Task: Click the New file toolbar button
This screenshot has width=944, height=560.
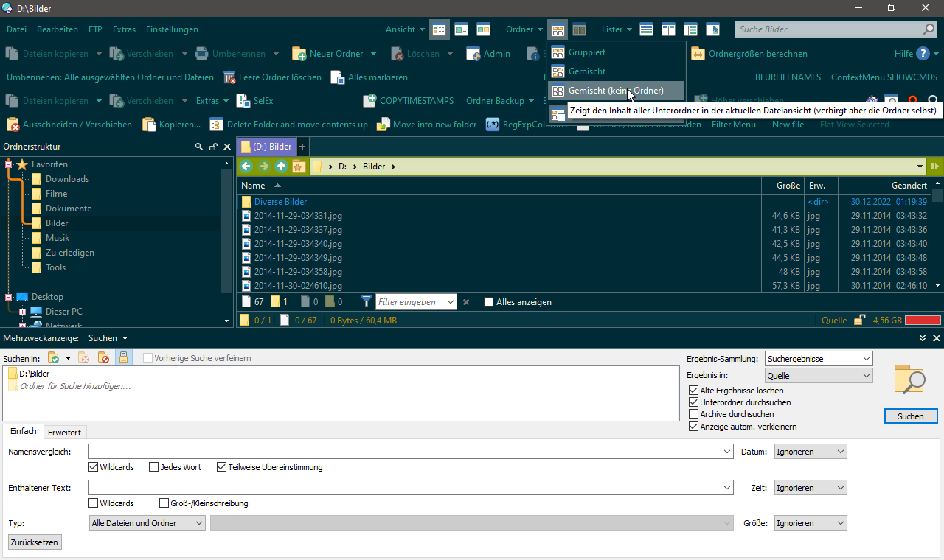Action: 788,125
